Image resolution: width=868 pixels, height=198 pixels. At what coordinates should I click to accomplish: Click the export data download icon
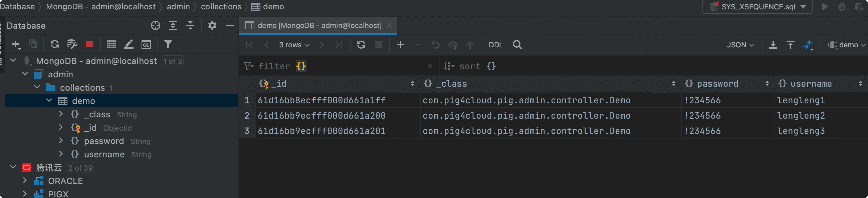click(773, 45)
